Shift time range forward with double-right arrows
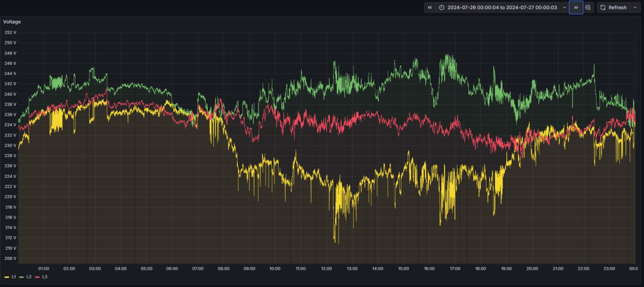 (576, 8)
